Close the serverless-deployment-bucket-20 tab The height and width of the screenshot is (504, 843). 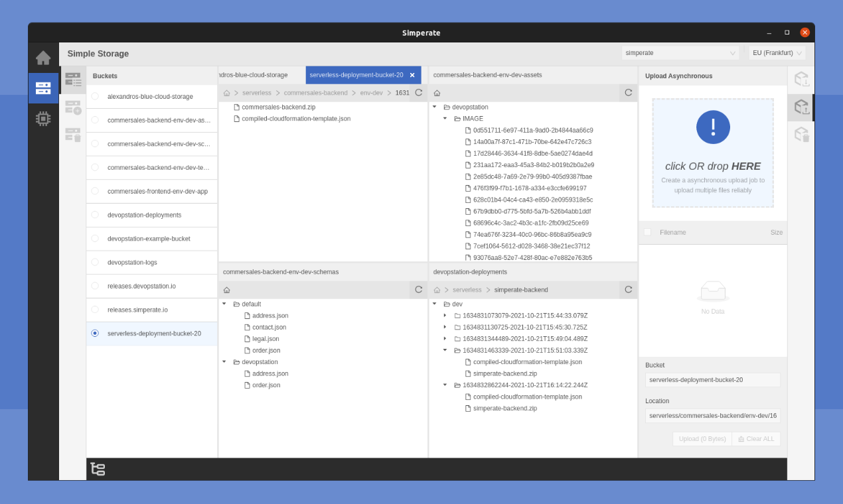(412, 75)
